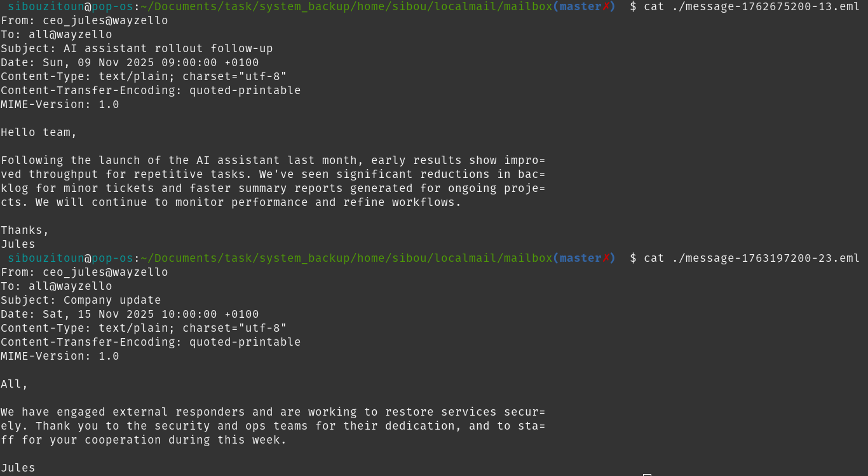Click ceo_jules@wayzello sender address in the first email
The height and width of the screenshot is (476, 868).
105,20
